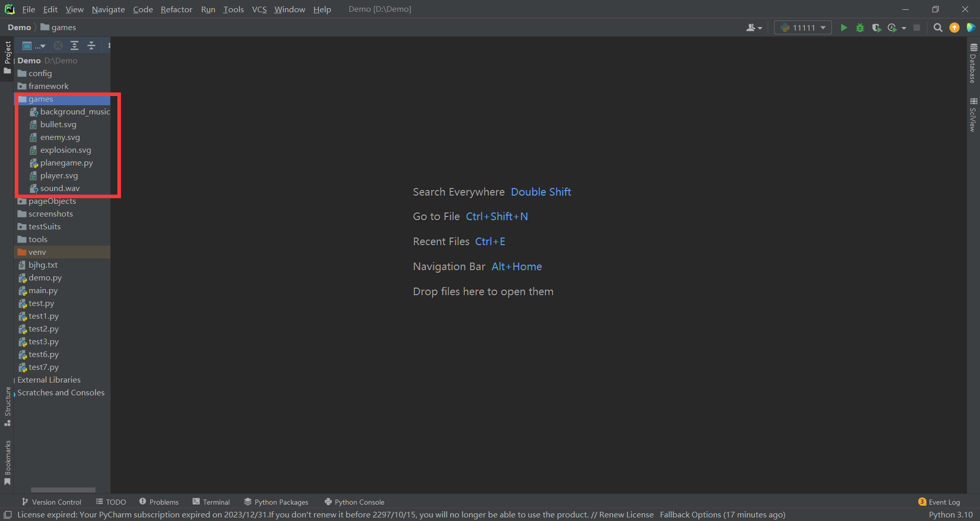
Task: Click Run with Coverage shield icon
Action: (x=876, y=28)
